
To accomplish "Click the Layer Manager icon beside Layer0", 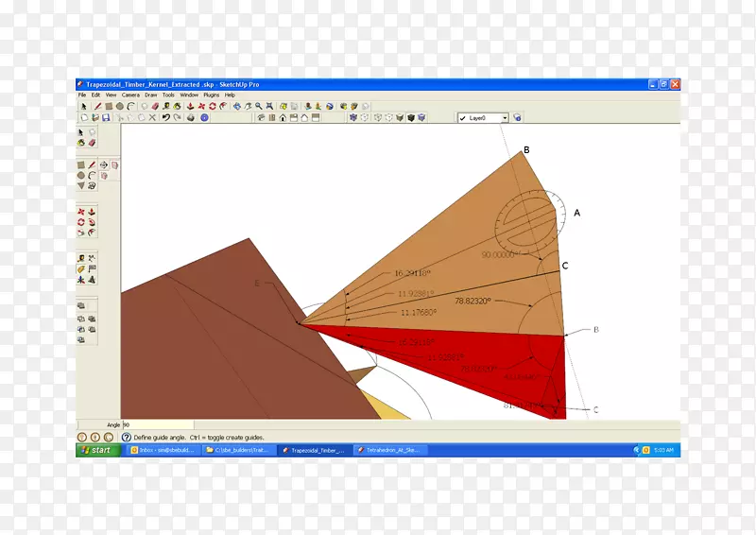I will point(518,118).
